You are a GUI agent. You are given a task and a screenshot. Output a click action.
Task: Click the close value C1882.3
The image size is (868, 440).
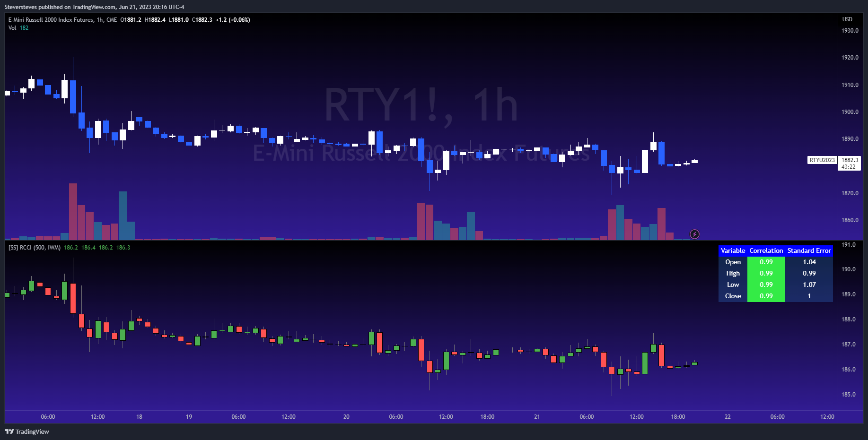(x=202, y=20)
